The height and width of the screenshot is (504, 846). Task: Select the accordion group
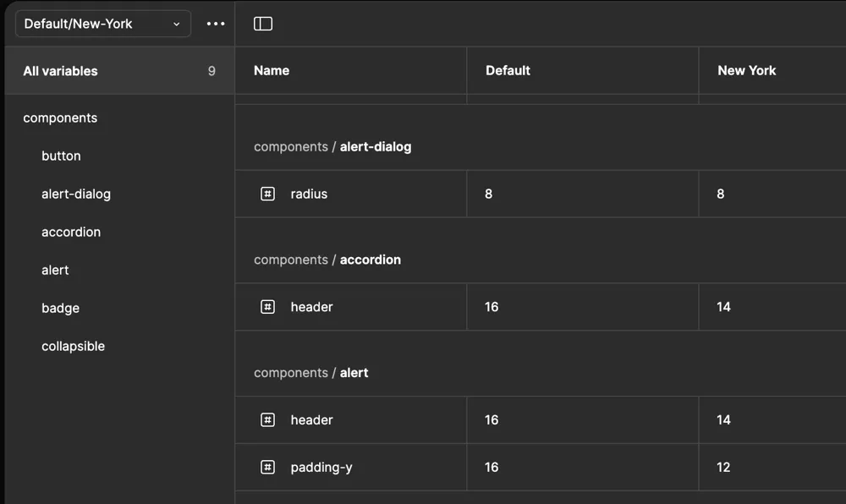[71, 232]
